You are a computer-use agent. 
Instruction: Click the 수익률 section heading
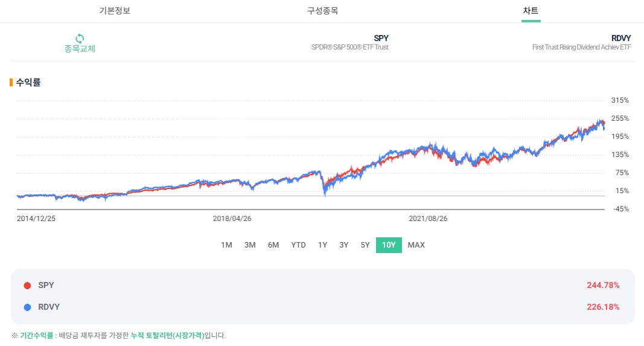pos(28,83)
